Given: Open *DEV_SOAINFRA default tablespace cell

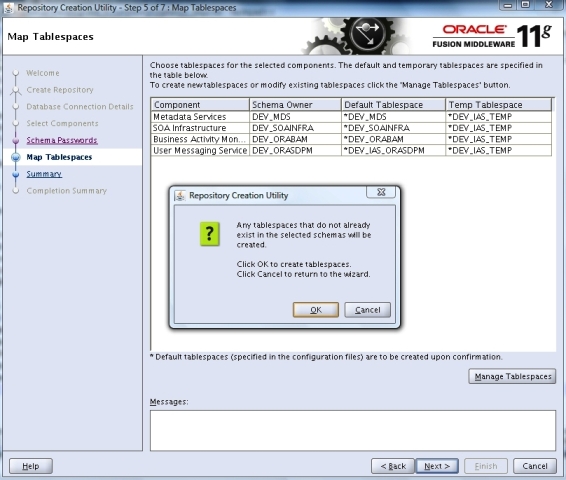Looking at the screenshot, I should pos(393,128).
